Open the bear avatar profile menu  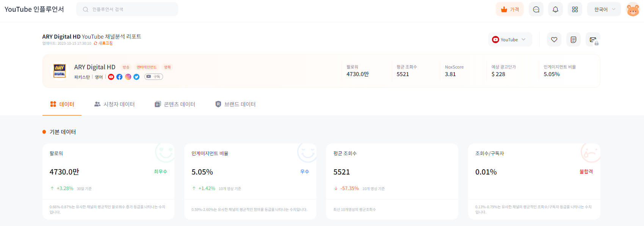[633, 9]
